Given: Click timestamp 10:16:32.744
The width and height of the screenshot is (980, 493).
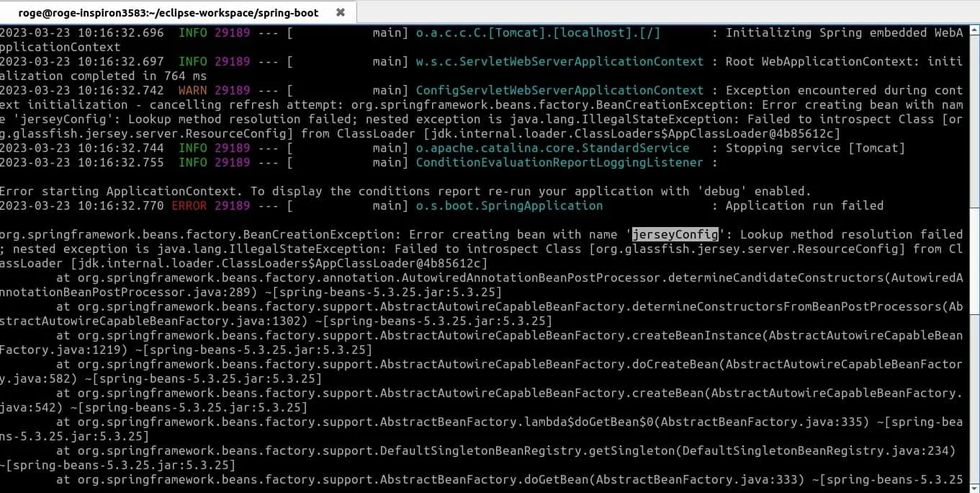Looking at the screenshot, I should (121, 148).
